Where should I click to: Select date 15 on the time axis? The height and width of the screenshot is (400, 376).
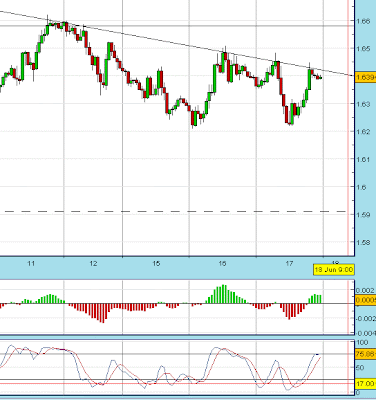156,264
